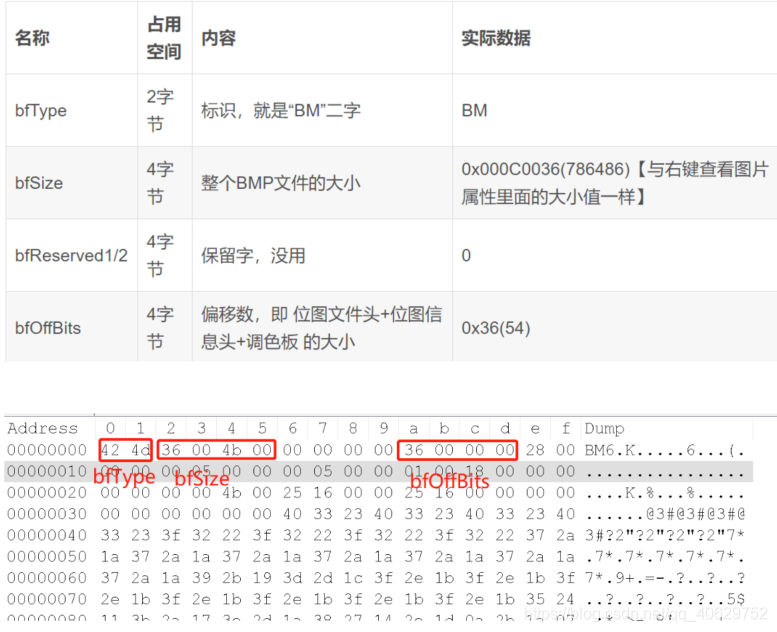The height and width of the screenshot is (632, 777).
Task: Click hex byte 4d in first row
Action: (141, 450)
